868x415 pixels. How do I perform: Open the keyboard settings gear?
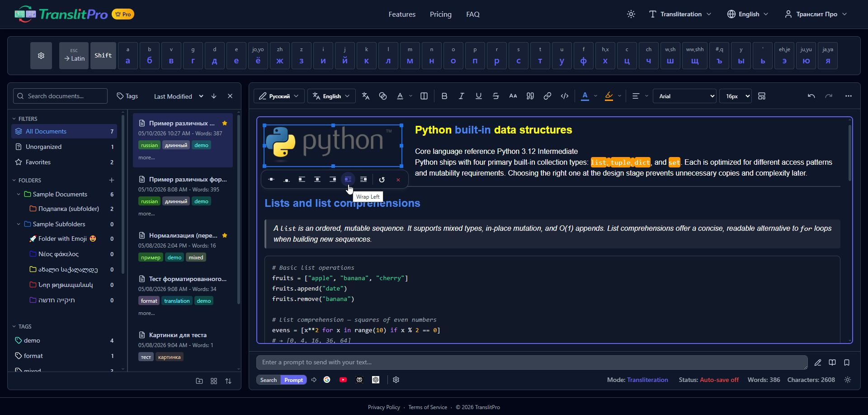[41, 56]
